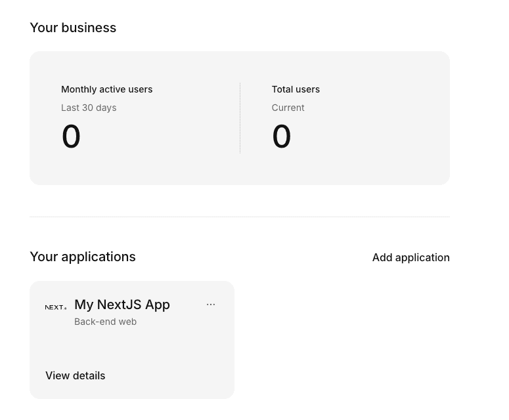The width and height of the screenshot is (509, 420).
Task: Click the Last 30 days text
Action: tap(89, 108)
